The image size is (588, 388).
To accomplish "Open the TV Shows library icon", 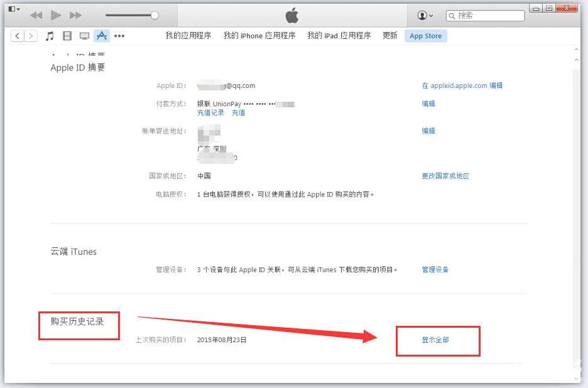I will point(84,36).
